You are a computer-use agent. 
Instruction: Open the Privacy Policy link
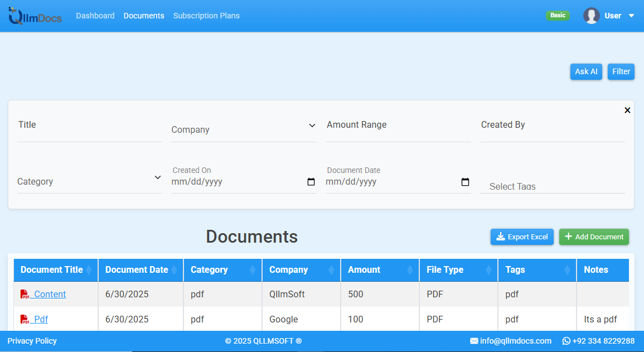point(32,341)
